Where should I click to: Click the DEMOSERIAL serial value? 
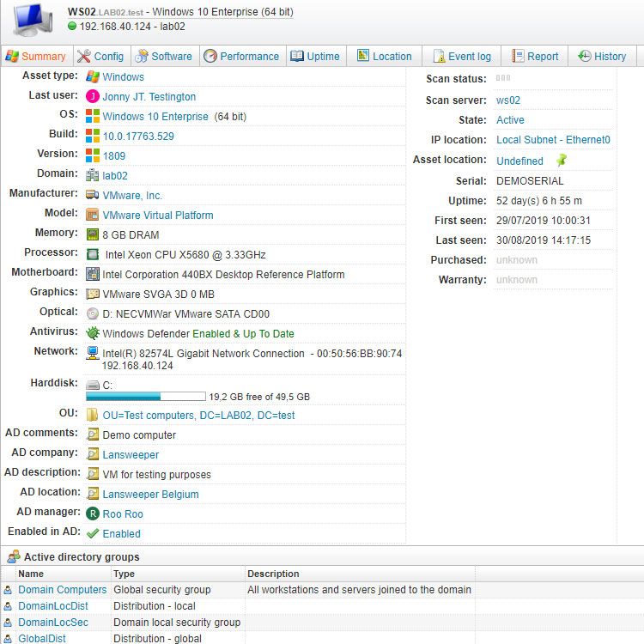click(x=530, y=180)
